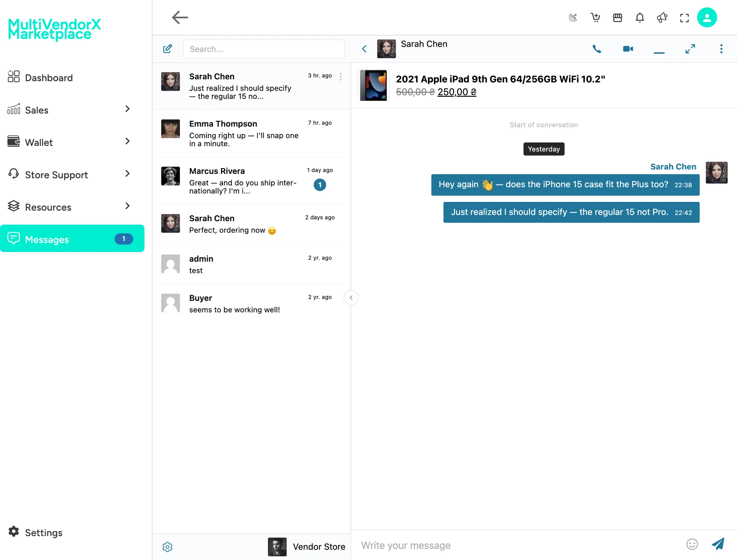Click the back arrow in the top bar

point(180,17)
